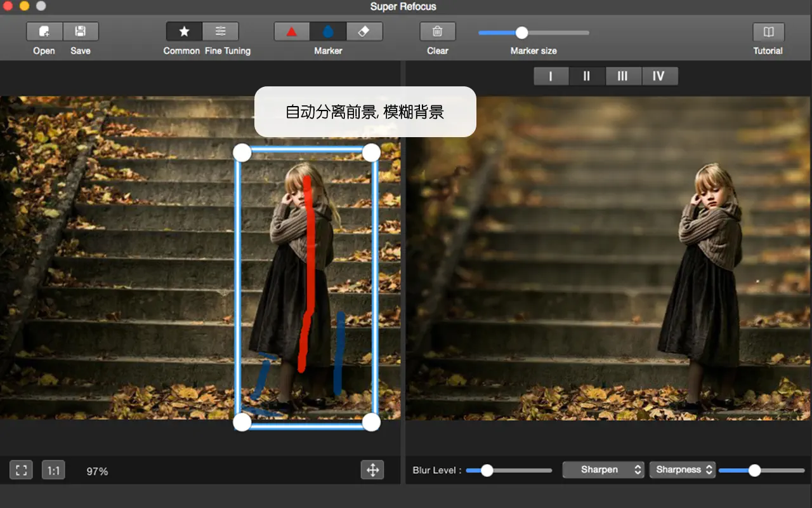
Task: Open the Tutorial
Action: (x=768, y=31)
